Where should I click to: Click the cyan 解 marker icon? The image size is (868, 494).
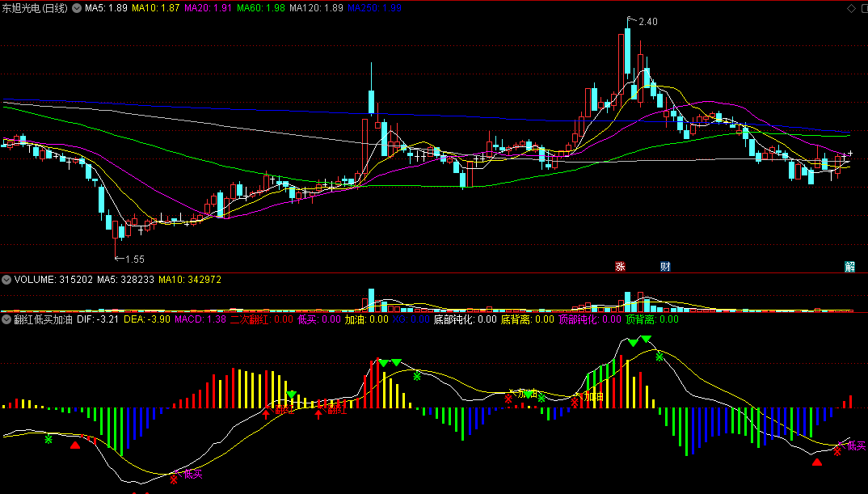tap(849, 266)
